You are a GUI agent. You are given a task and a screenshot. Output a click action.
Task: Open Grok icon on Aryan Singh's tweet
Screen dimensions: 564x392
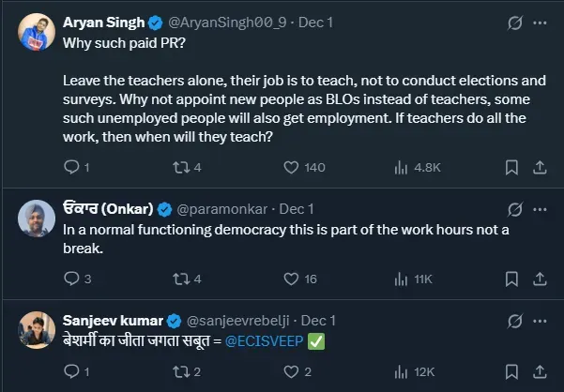click(x=513, y=22)
